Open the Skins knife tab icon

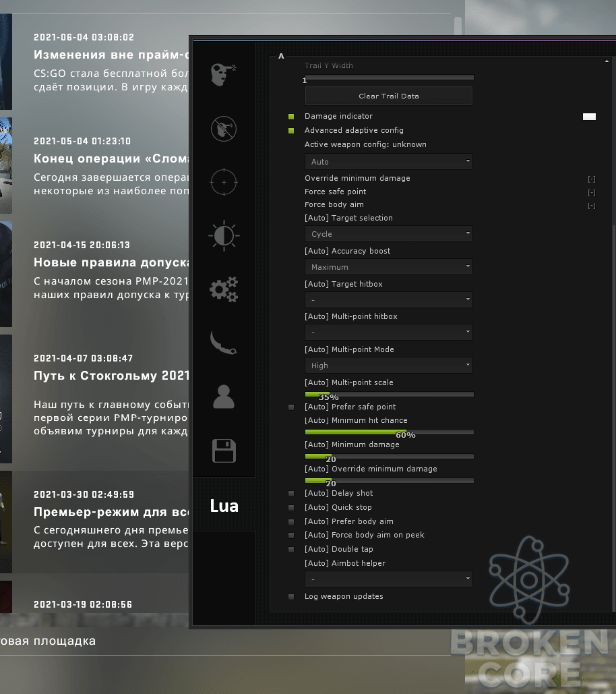224,343
